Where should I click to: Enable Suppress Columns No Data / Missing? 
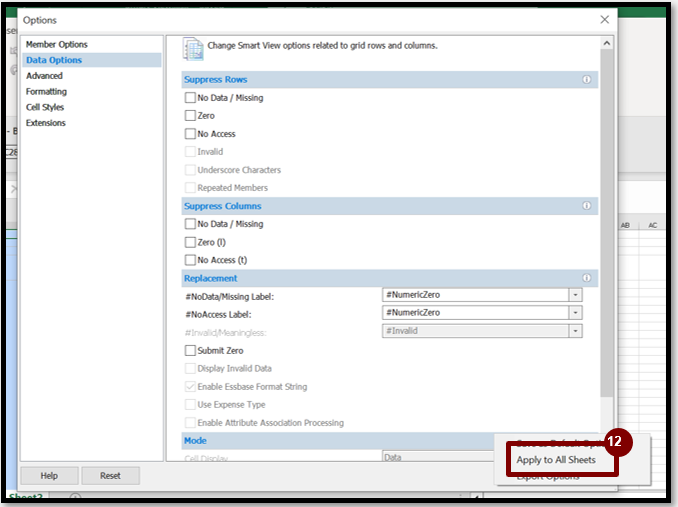point(190,224)
